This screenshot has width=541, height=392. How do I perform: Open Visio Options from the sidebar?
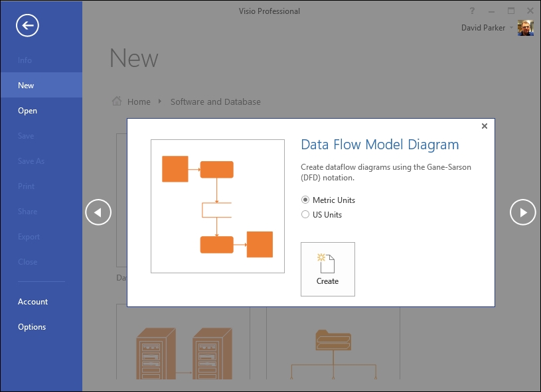click(x=31, y=326)
